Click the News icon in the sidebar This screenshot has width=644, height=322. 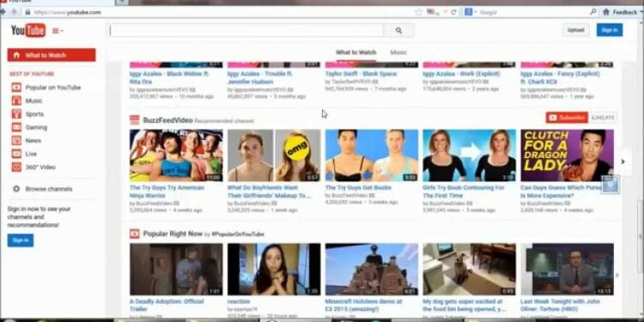[x=16, y=141]
